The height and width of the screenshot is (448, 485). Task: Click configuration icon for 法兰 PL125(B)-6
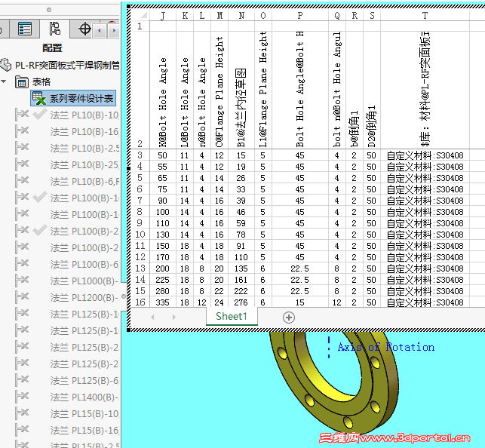22,381
